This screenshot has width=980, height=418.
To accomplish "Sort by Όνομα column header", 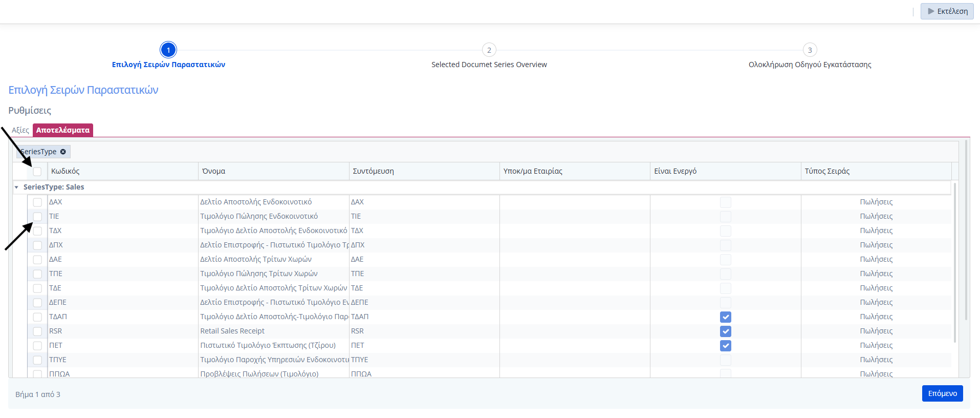I will tap(214, 171).
